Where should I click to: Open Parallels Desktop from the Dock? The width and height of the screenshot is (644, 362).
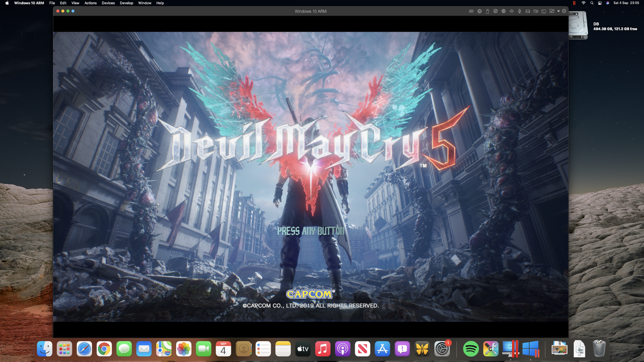(510, 349)
